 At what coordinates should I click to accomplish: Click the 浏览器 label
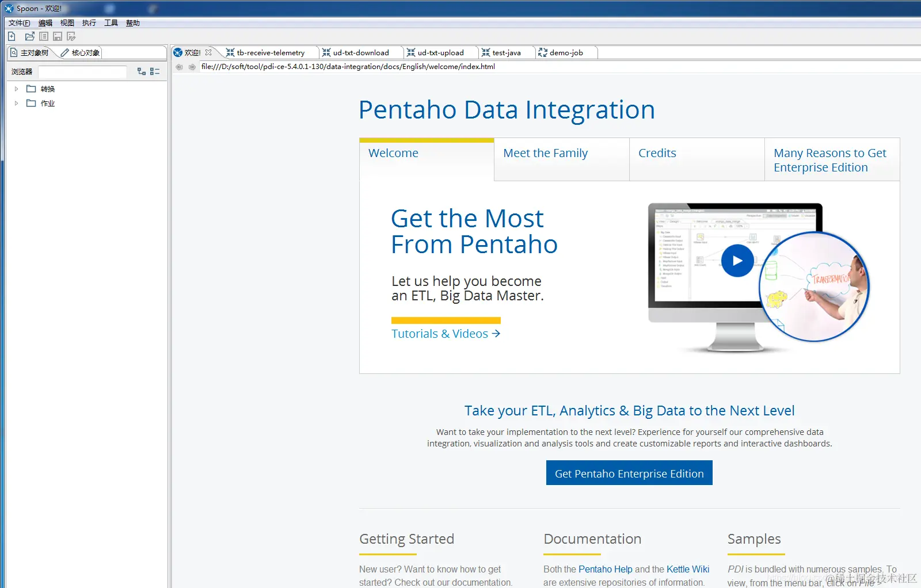(x=22, y=71)
